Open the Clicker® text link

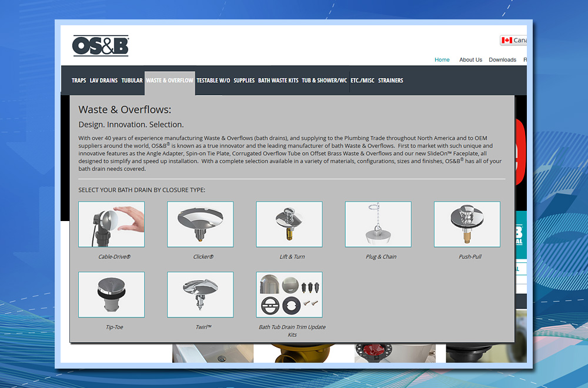point(203,257)
